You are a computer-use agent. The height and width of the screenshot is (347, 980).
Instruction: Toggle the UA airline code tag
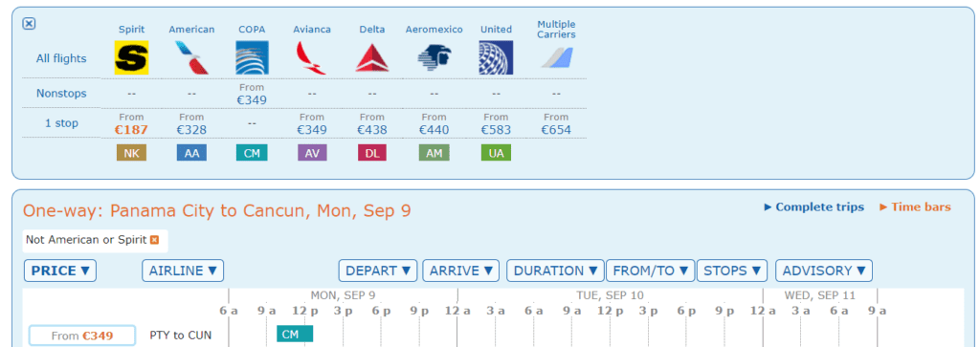(x=497, y=153)
